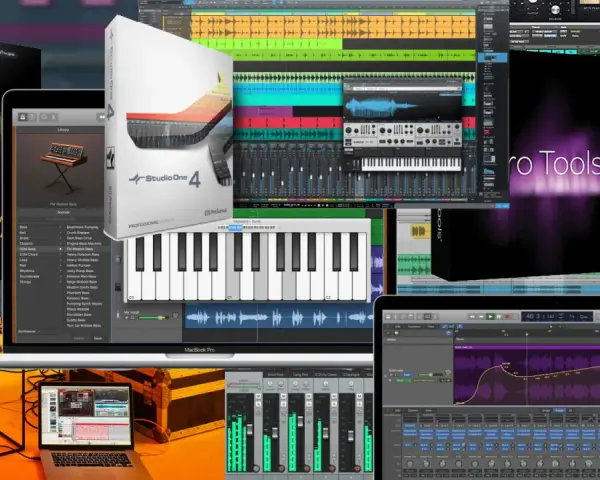Expand the Lead category arrow in the Library
Image resolution: width=600 pixels, height=480 pixels.
[x=60, y=260]
